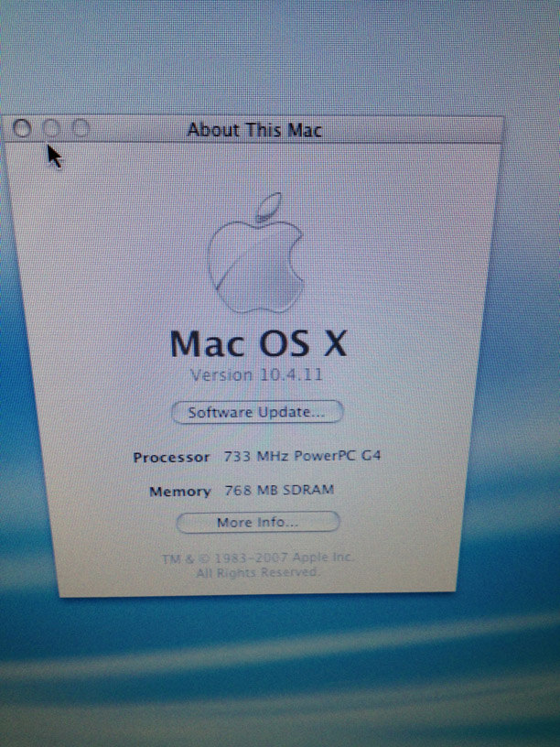The width and height of the screenshot is (560, 747).
Task: Click the All Rights Reserved text
Action: pyautogui.click(x=258, y=572)
